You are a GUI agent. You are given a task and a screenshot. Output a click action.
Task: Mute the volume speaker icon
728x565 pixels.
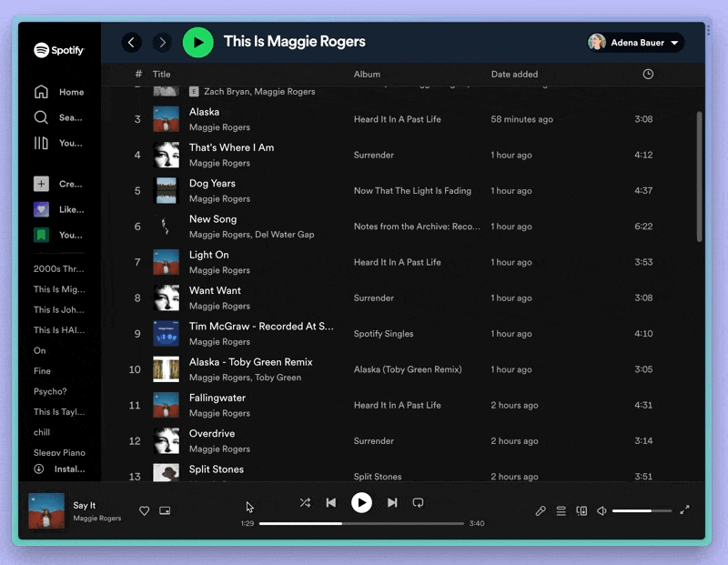(602, 511)
